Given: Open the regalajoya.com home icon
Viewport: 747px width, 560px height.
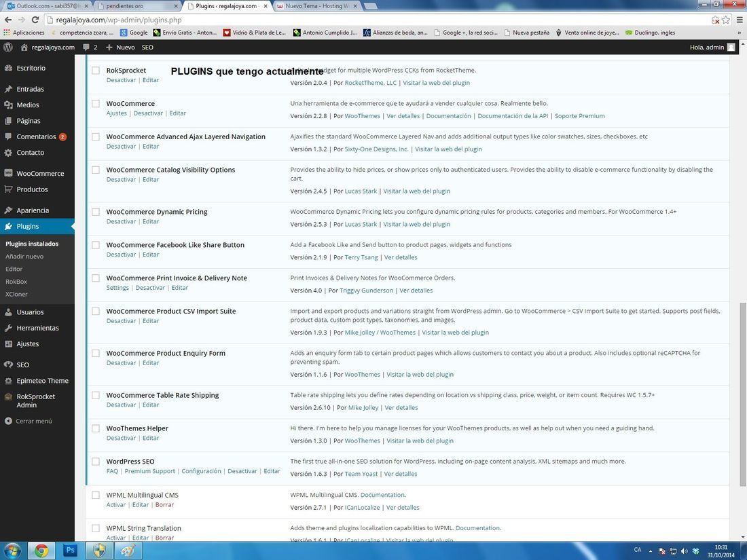Looking at the screenshot, I should tap(24, 47).
